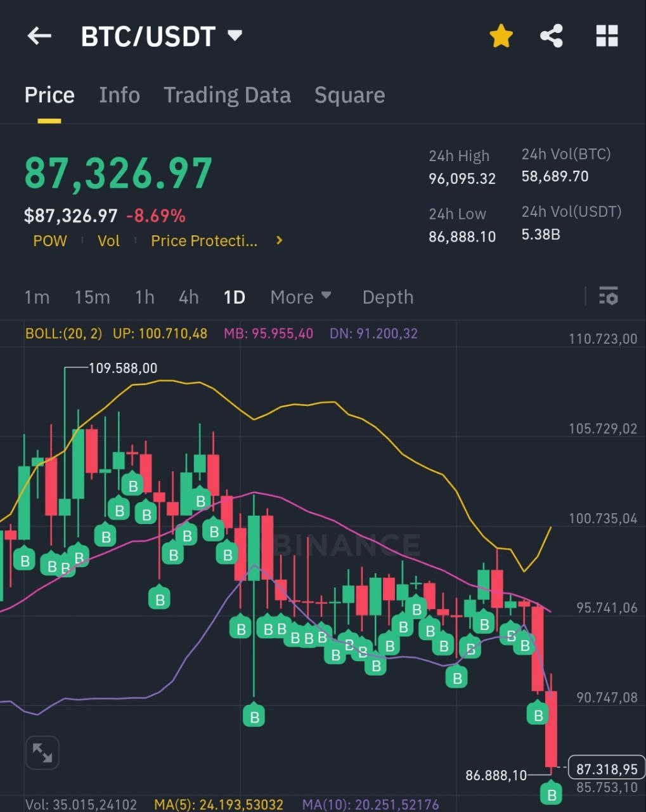Tap the 90.747,08 price axis label
The height and width of the screenshot is (812, 646).
click(x=607, y=697)
